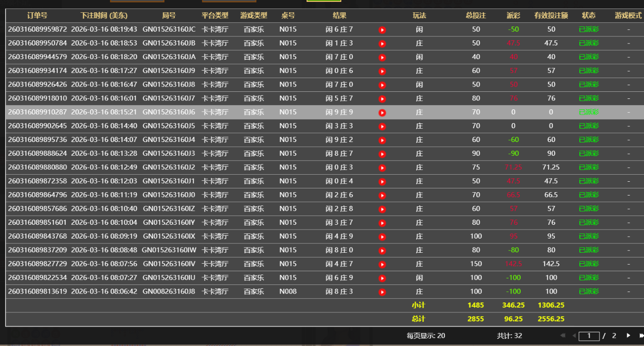Play replay for round GN015263160J2
644x346 pixels.
[x=382, y=168]
